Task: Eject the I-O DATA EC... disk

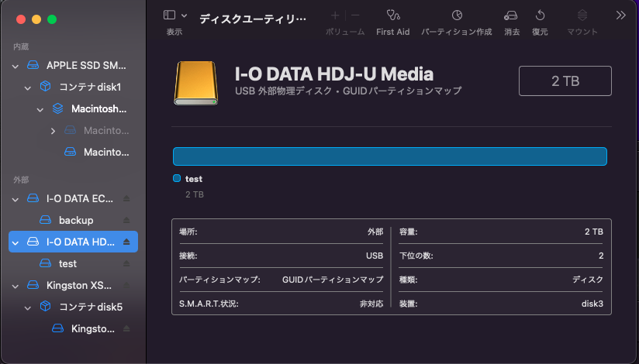Action: click(126, 198)
